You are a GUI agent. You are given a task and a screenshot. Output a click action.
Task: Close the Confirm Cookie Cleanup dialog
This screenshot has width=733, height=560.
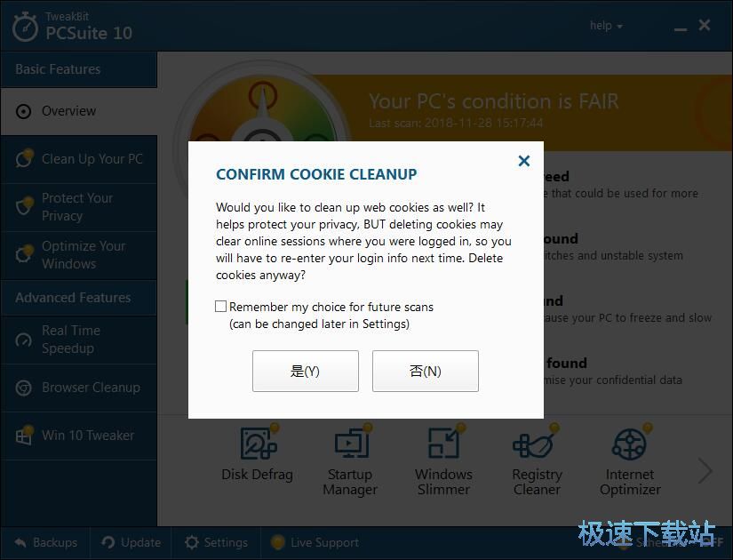tap(524, 161)
